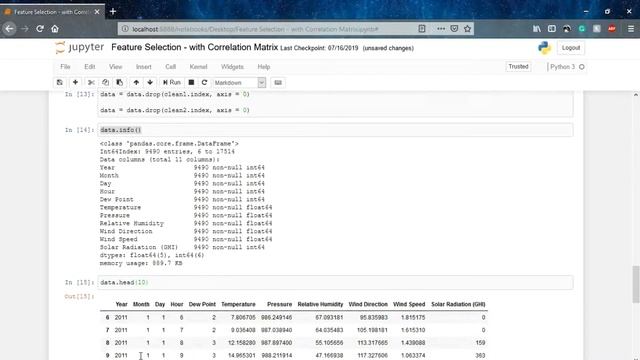
Task: Insert cell below with plus icon
Action: [x=76, y=82]
